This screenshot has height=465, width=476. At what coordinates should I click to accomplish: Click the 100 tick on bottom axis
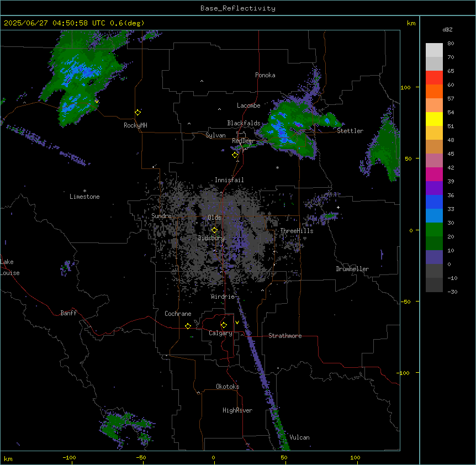pyautogui.click(x=355, y=457)
